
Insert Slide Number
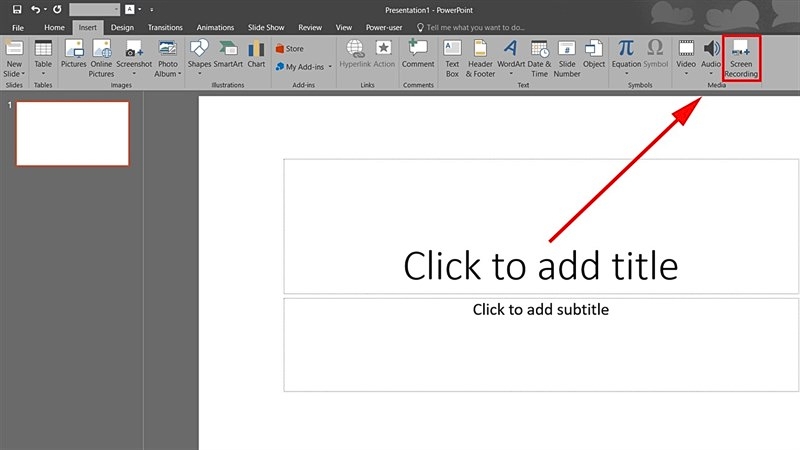566,58
